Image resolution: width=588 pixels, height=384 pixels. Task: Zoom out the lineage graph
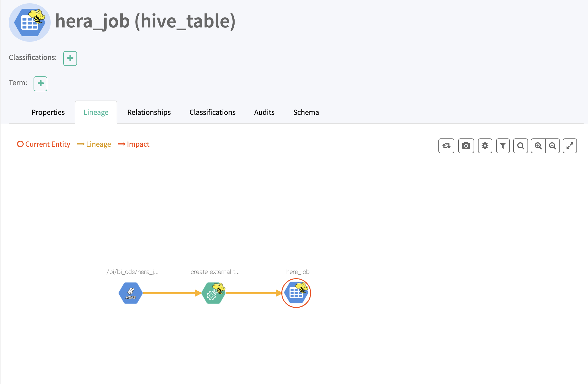[x=553, y=146]
